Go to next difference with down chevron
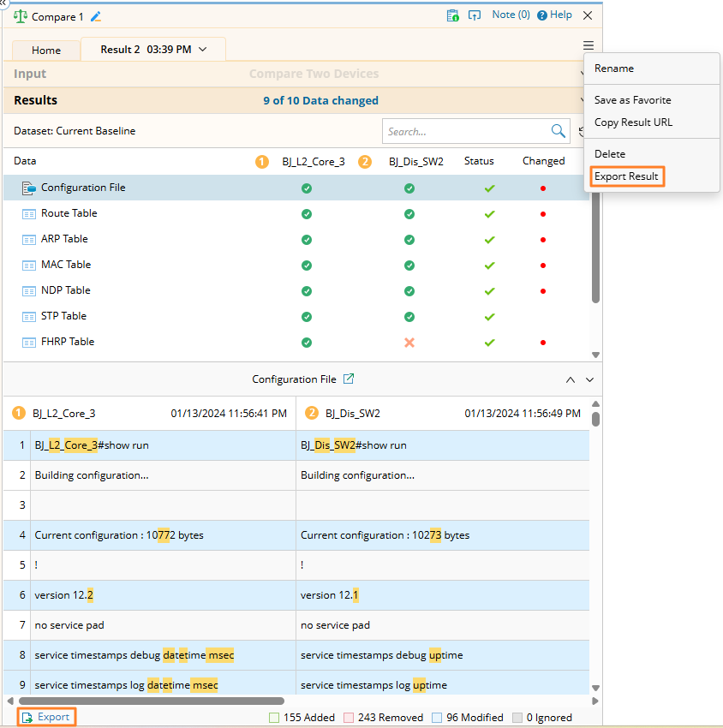This screenshot has height=728, width=723. 589,379
